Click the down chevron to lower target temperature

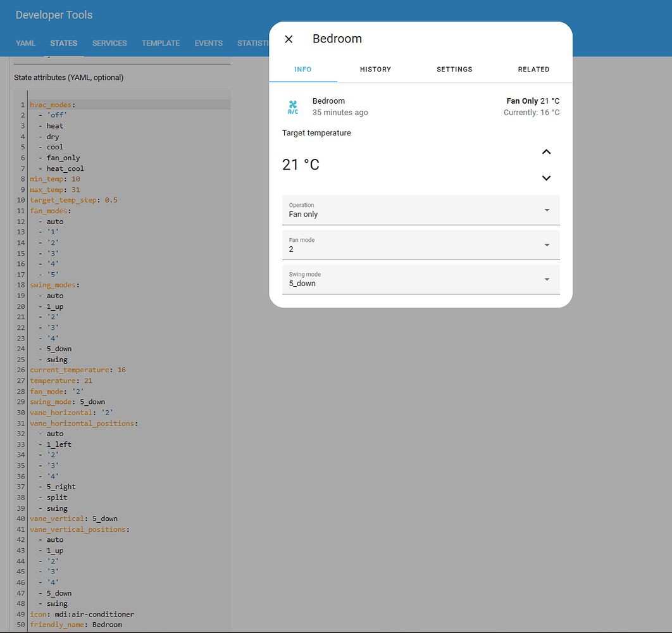pos(546,178)
